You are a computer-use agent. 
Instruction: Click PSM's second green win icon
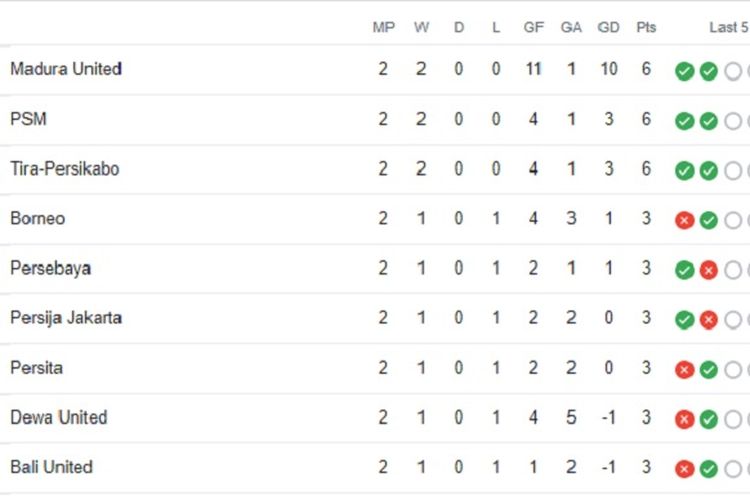(708, 121)
